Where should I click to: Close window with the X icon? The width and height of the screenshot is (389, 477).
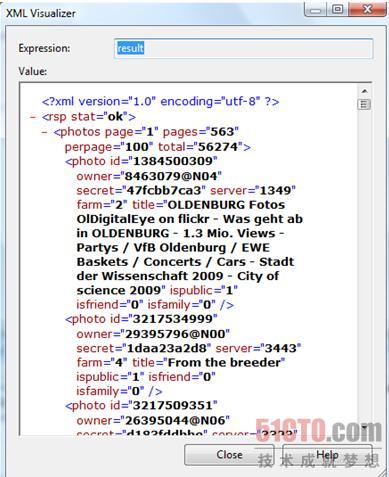point(367,10)
